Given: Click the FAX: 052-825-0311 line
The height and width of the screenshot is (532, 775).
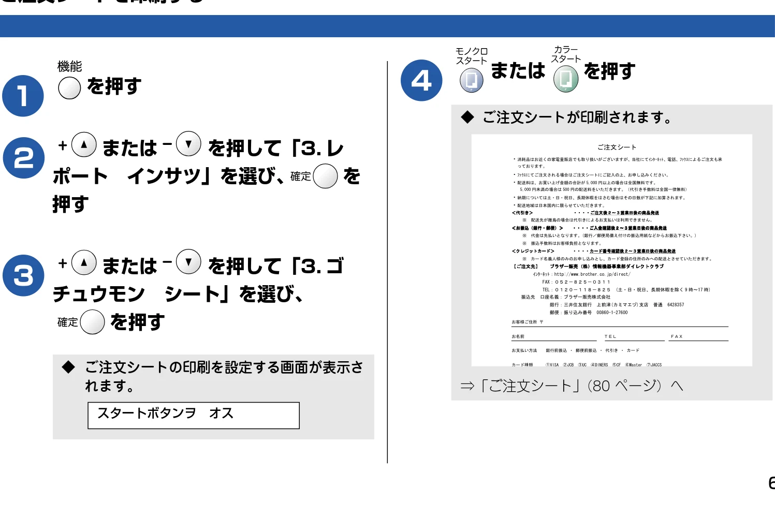Looking at the screenshot, I should click(x=576, y=282).
